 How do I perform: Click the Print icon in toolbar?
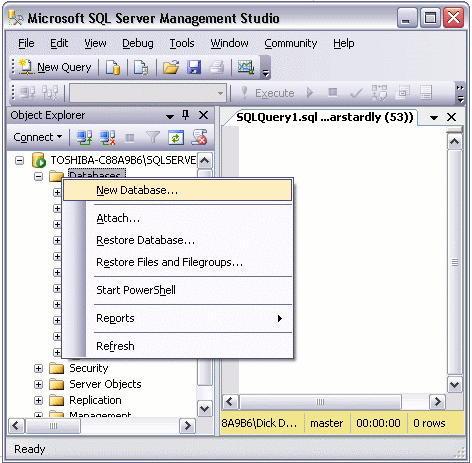[217, 67]
